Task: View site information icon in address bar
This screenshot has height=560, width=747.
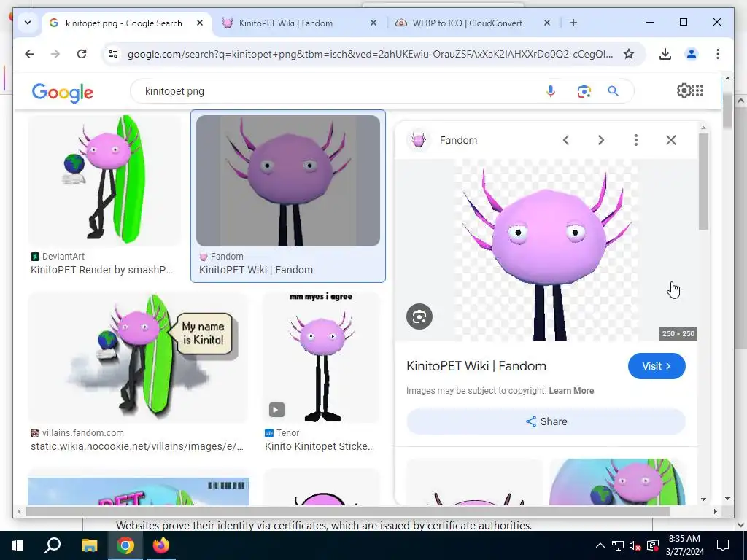Action: pyautogui.click(x=113, y=54)
